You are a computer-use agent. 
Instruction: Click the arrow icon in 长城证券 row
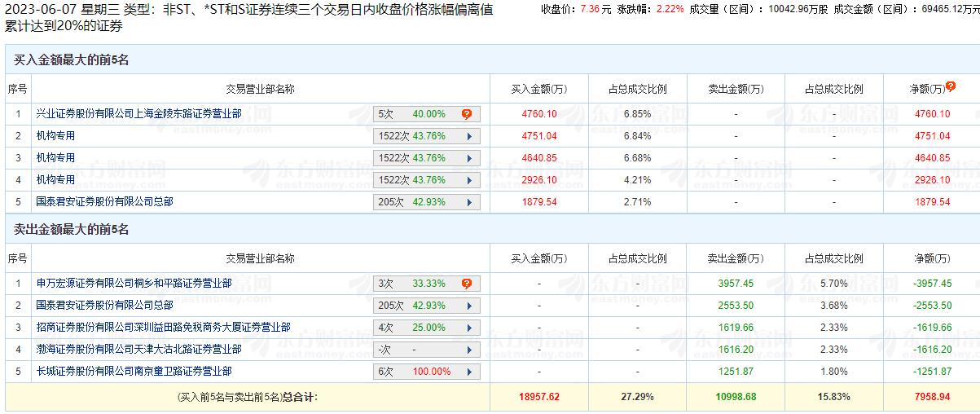pyautogui.click(x=469, y=372)
